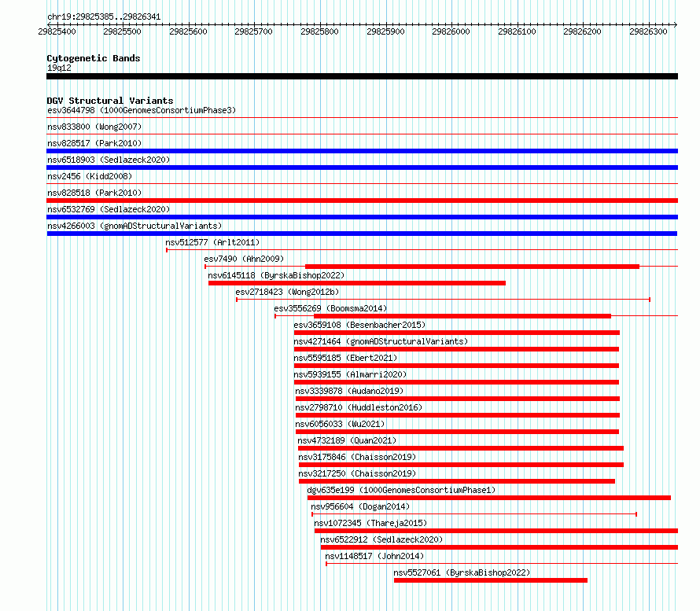Select variant label nsv828517 (Park2010)
Image resolution: width=700 pixels, height=611 pixels.
click(94, 143)
